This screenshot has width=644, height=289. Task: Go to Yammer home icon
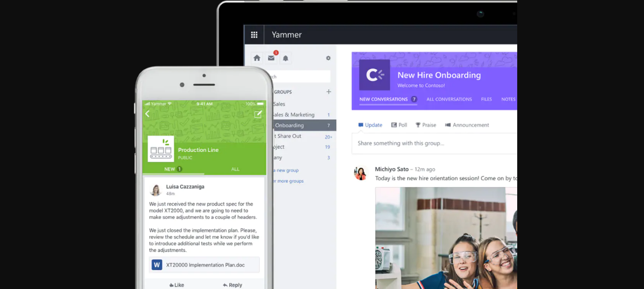point(257,58)
